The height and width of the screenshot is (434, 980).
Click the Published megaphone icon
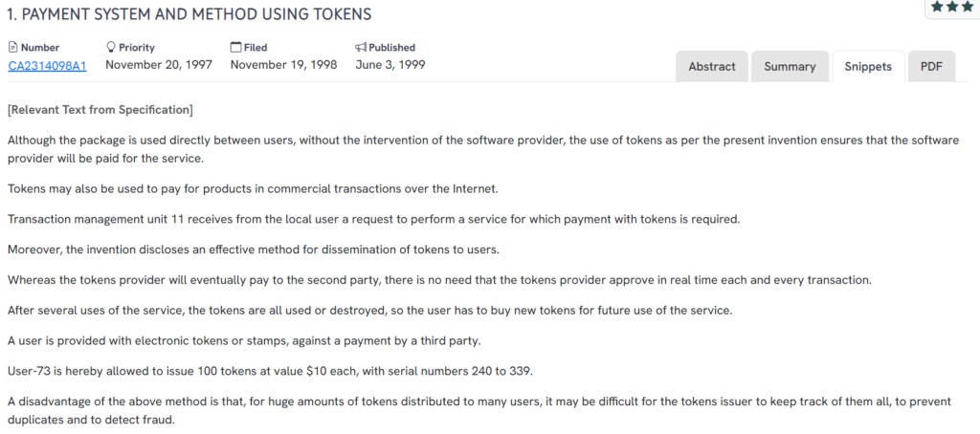click(361, 47)
